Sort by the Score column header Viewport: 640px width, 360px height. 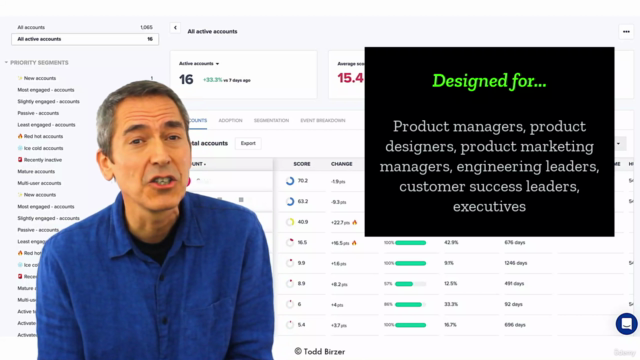tap(302, 164)
